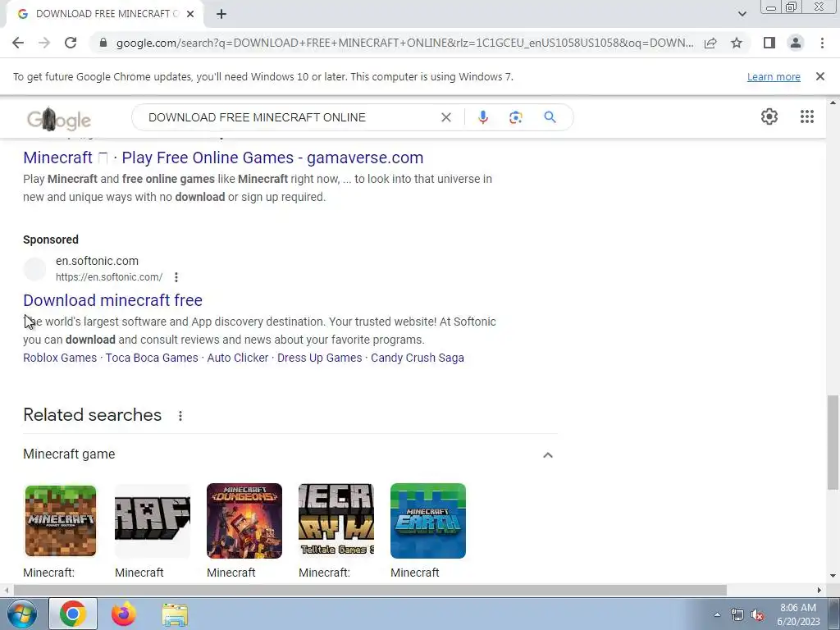Open Chrome's three-dot menu
The width and height of the screenshot is (840, 630).
(x=822, y=43)
